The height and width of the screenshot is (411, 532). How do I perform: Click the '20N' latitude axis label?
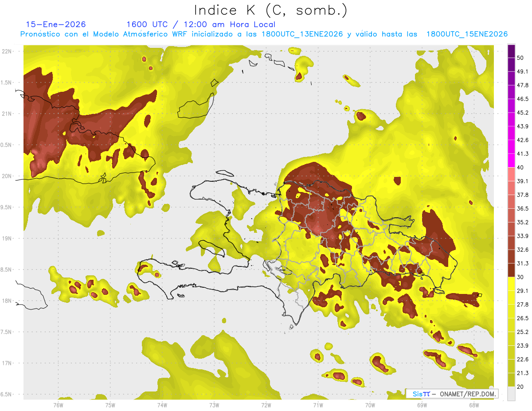click(x=7, y=176)
